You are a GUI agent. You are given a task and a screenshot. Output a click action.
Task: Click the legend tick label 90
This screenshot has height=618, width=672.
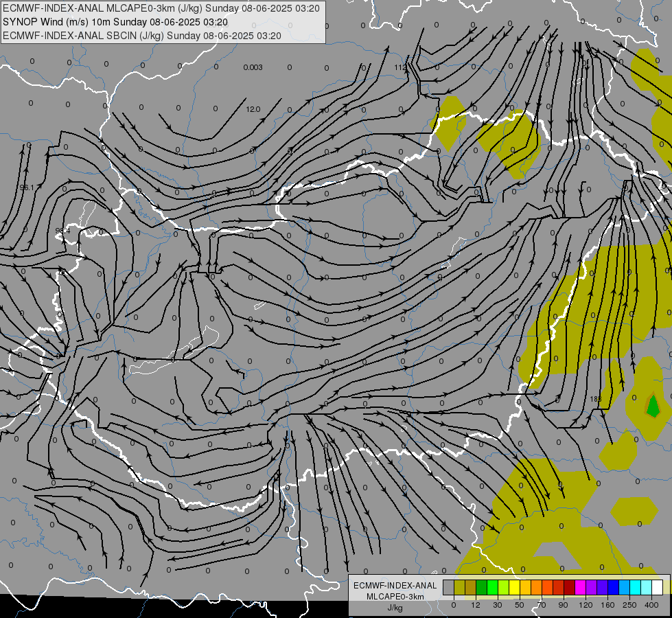click(563, 605)
